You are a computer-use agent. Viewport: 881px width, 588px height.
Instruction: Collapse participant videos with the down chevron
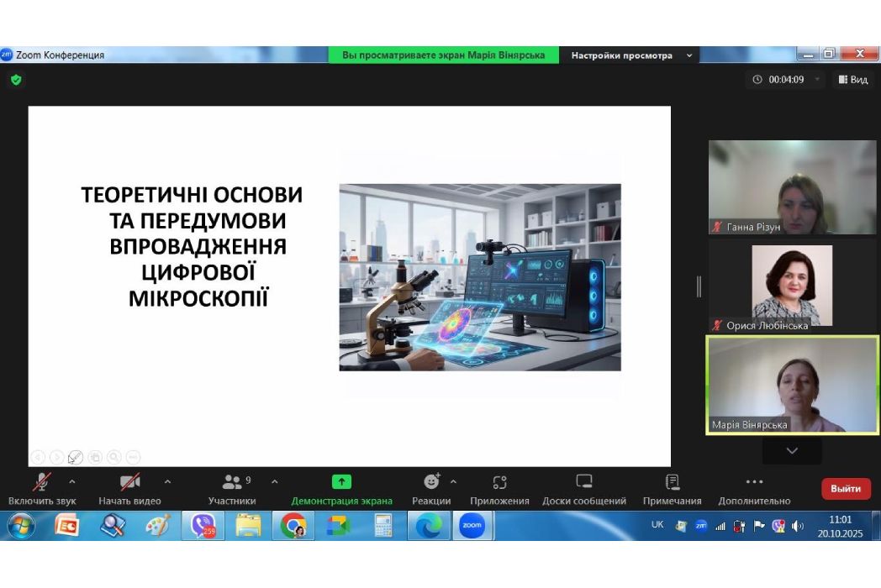tap(791, 451)
